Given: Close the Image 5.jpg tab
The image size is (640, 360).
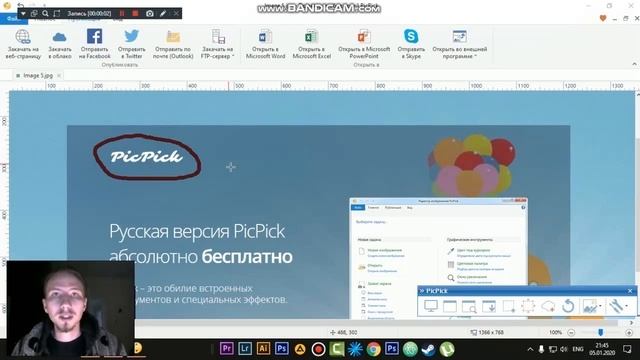Looking at the screenshot, I should click(59, 76).
